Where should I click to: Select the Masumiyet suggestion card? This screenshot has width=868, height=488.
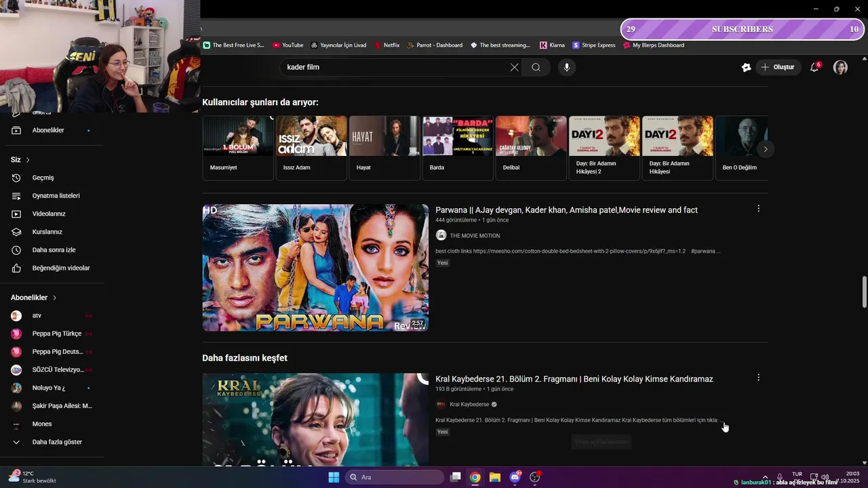coord(238,148)
